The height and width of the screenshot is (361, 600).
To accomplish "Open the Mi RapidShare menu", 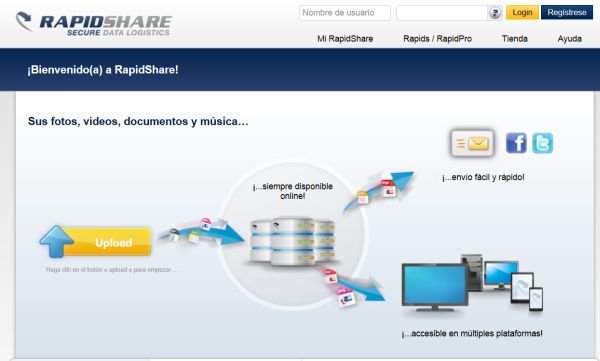I will pyautogui.click(x=345, y=39).
